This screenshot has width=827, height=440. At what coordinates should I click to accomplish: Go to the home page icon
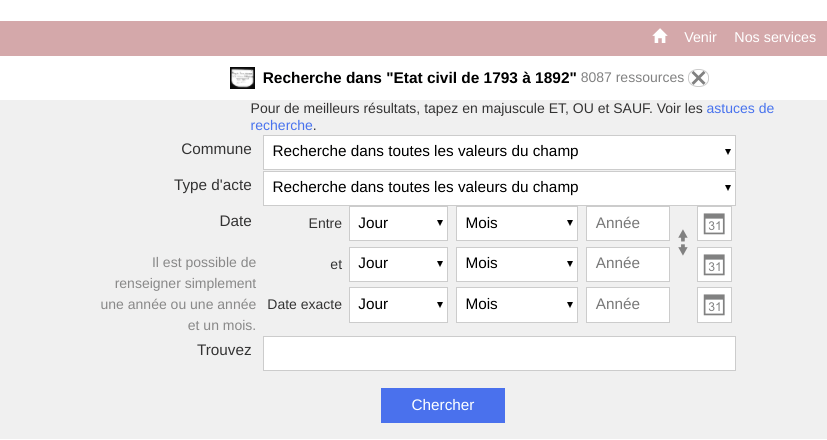tap(660, 36)
